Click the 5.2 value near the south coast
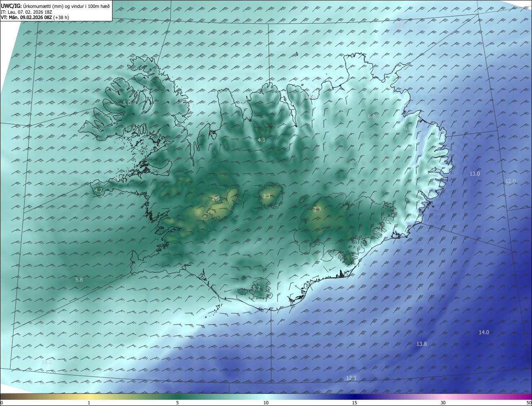 coord(256,288)
